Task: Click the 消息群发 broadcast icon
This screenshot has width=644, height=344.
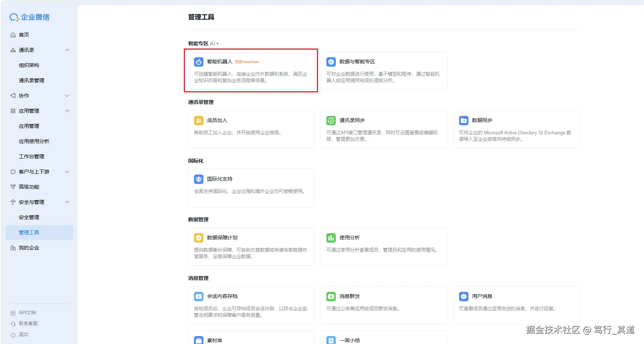Action: tap(331, 296)
